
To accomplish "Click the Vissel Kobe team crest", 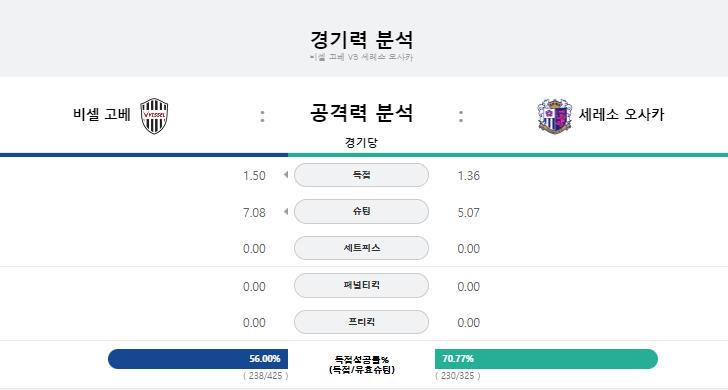I will [x=154, y=116].
